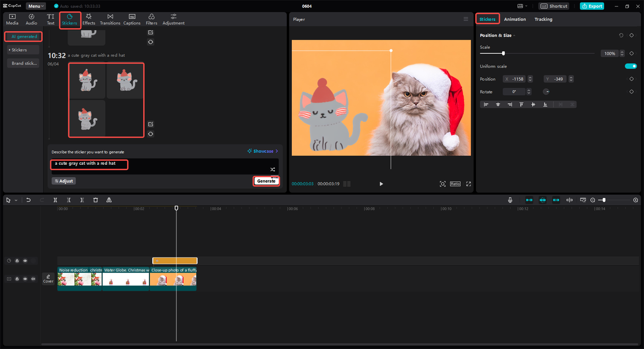Open the Shortcut button
This screenshot has width=644, height=349.
pyautogui.click(x=554, y=6)
